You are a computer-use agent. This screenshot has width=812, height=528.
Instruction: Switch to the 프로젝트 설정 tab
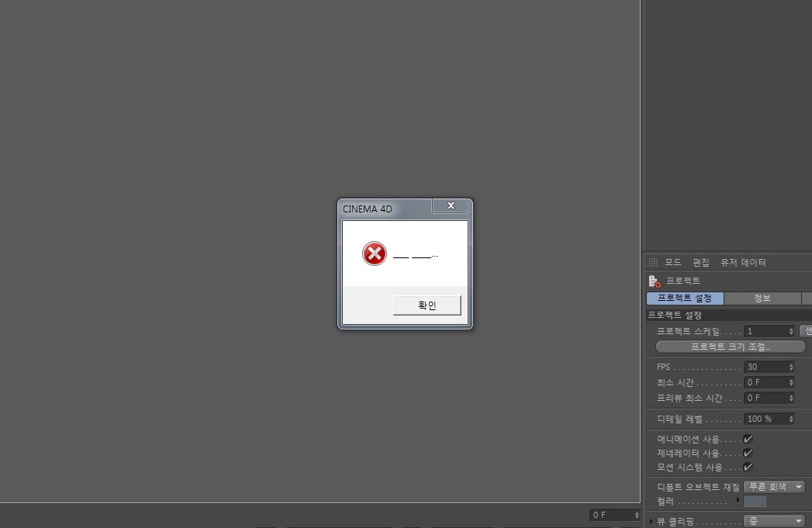(685, 299)
